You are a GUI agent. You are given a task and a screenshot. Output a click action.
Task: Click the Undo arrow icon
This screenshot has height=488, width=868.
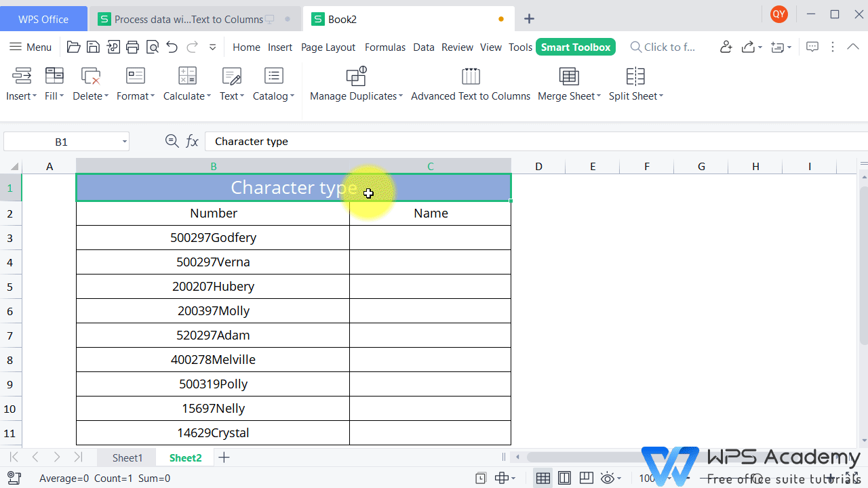(x=172, y=47)
